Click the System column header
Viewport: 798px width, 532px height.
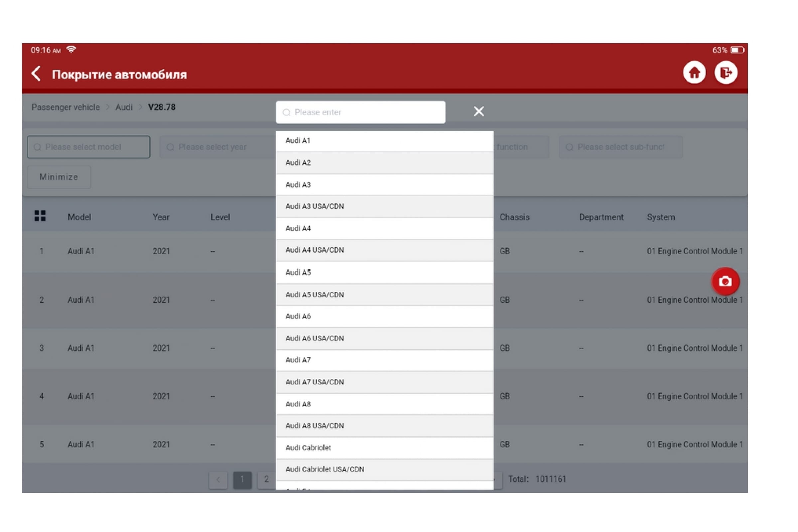click(x=661, y=217)
